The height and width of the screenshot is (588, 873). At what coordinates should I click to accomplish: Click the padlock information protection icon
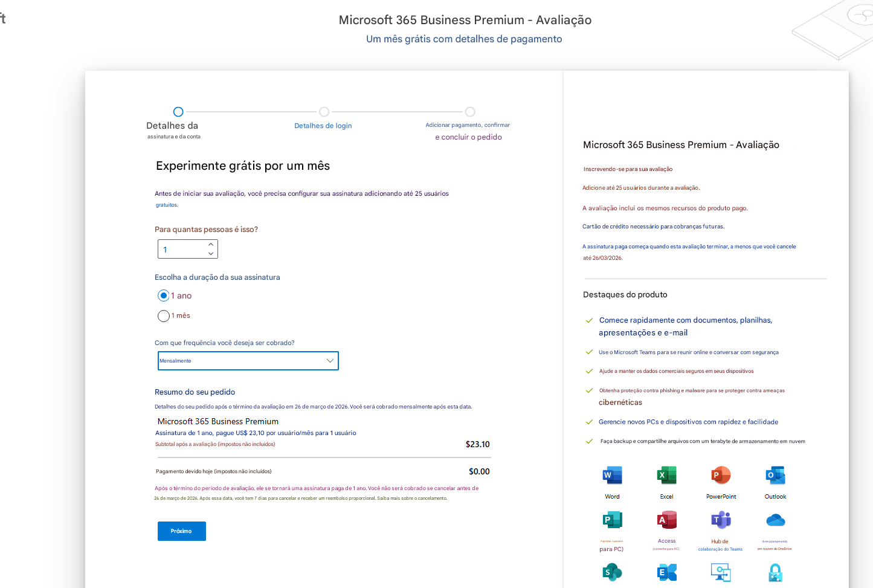(775, 572)
